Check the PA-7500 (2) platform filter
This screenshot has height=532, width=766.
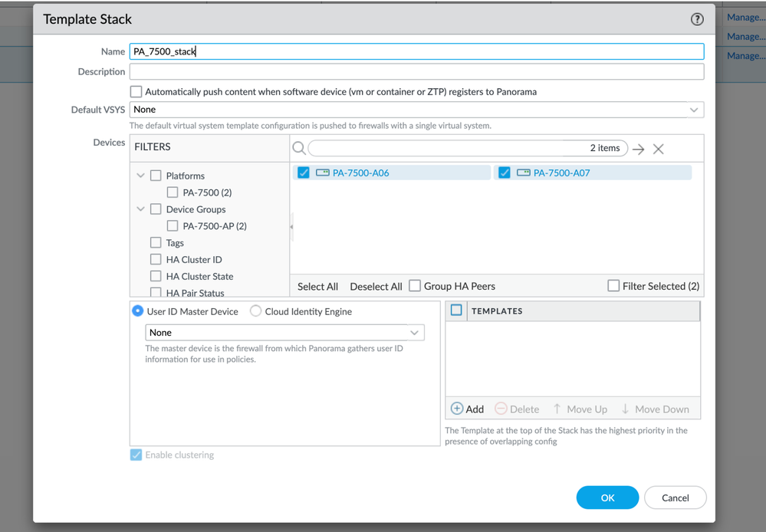coord(173,192)
